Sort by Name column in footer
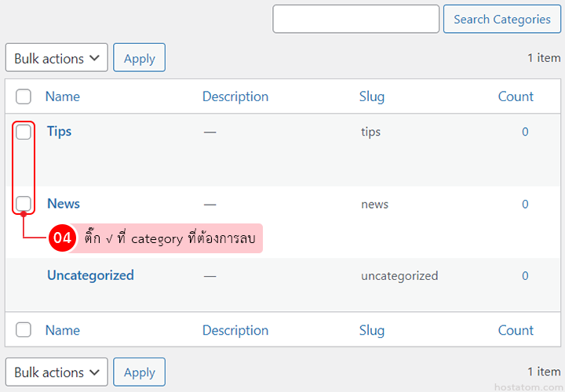The height and width of the screenshot is (392, 565). point(63,330)
